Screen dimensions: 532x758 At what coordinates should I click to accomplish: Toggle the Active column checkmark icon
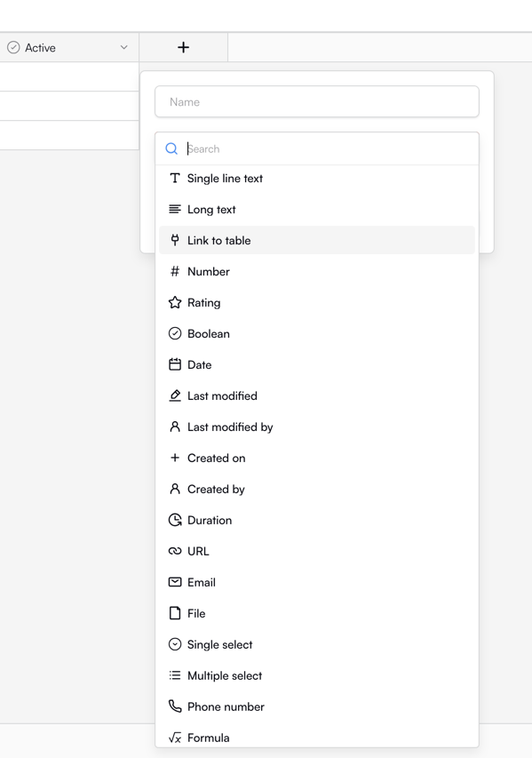13,47
